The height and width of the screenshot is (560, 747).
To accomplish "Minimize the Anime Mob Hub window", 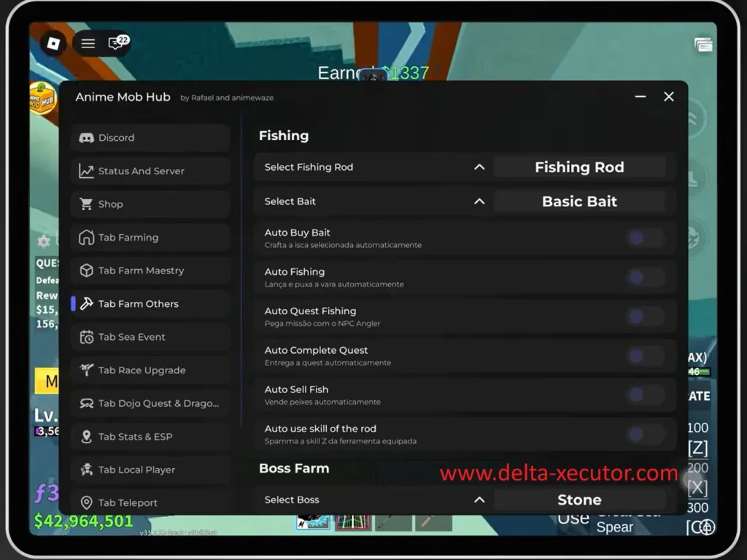I will point(640,97).
